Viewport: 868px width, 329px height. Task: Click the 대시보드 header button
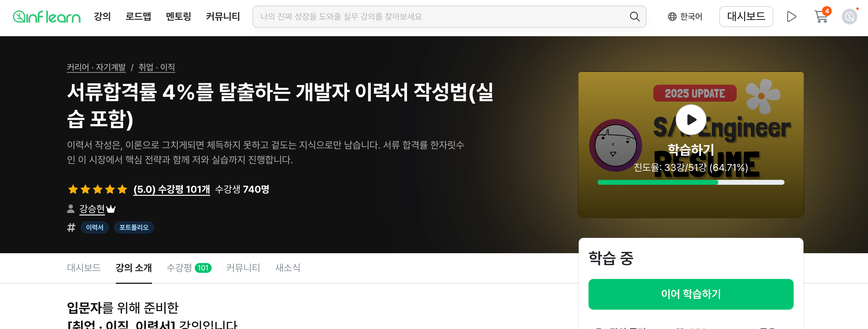(746, 17)
